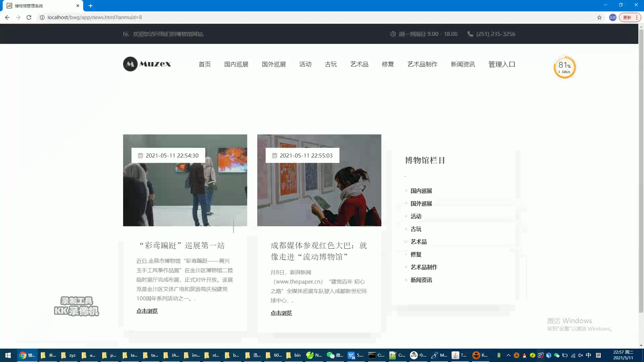Click the address bar URL field
Image resolution: width=644 pixels, height=362 pixels.
(x=95, y=17)
